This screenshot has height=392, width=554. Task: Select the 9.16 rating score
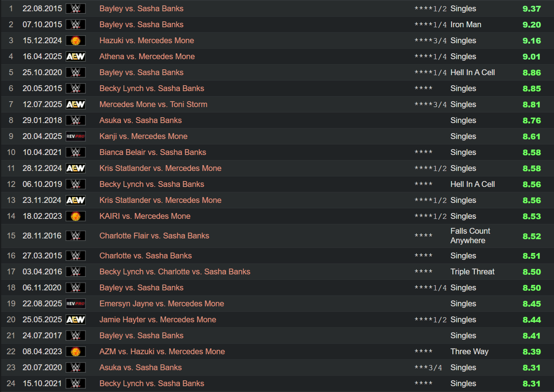pos(531,41)
